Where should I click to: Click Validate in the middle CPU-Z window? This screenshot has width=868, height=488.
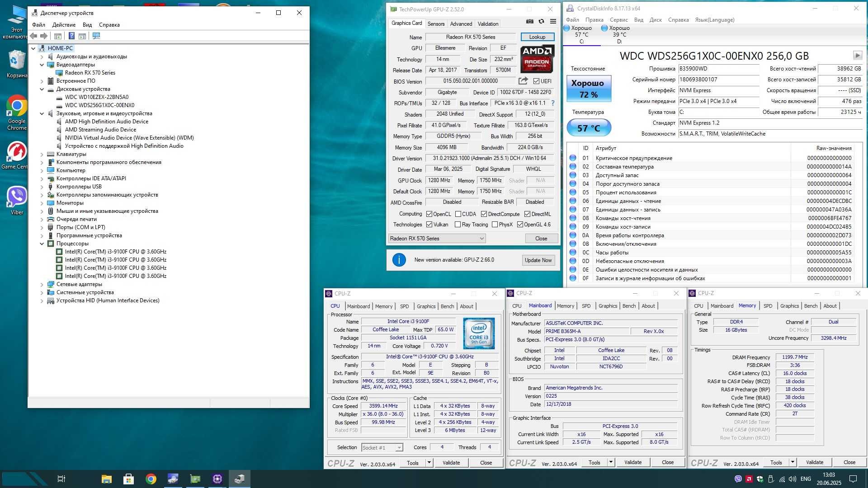633,462
